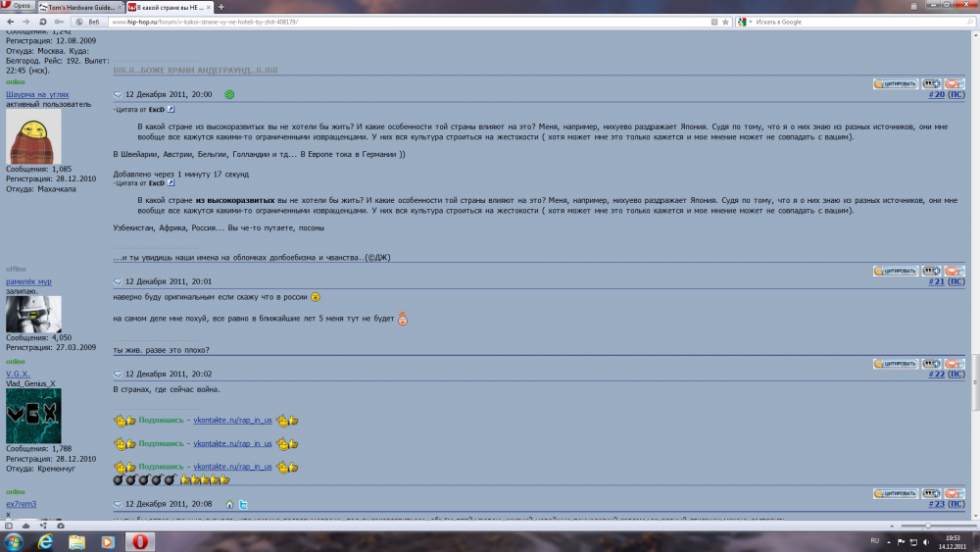The width and height of the screenshot is (980, 552).
Task: Quote post #23 with Цитировать button
Action: point(896,493)
